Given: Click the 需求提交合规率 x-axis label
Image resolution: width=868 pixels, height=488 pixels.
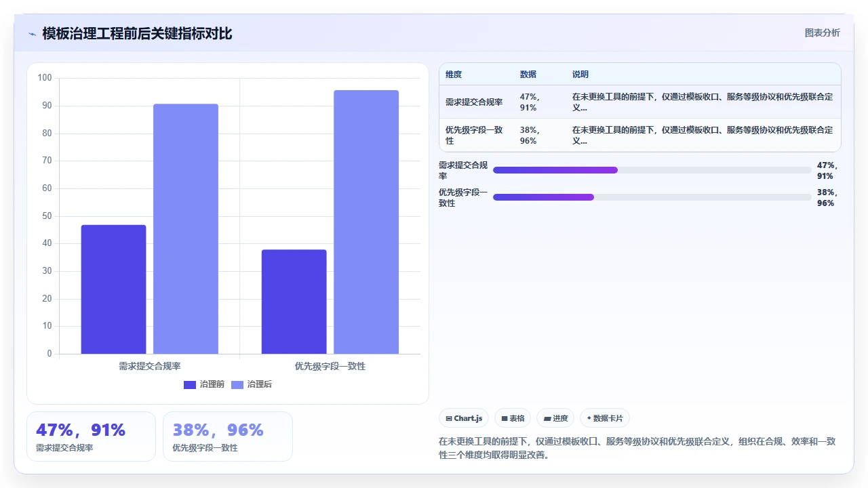Looking at the screenshot, I should [x=150, y=366].
